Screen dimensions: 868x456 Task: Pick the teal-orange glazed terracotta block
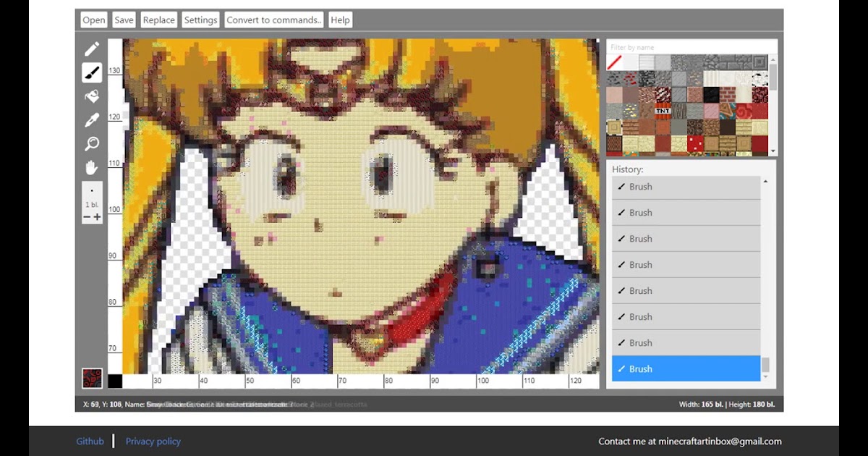point(728,111)
